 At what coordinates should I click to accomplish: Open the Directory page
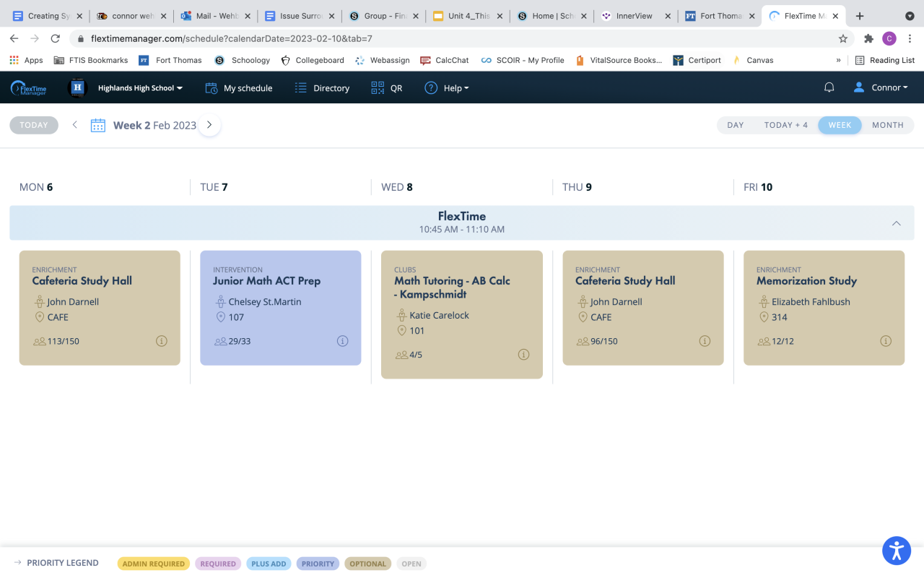point(322,88)
